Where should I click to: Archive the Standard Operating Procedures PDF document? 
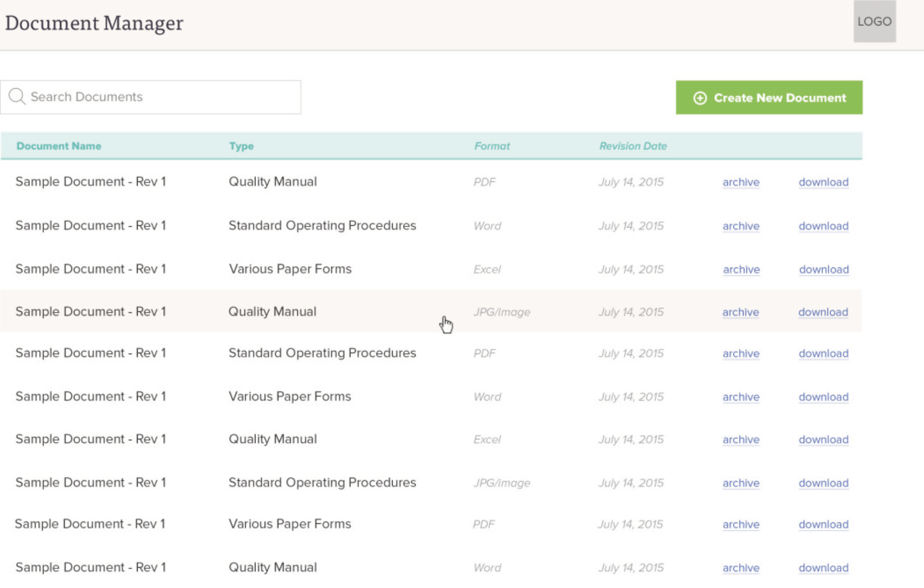pos(741,353)
